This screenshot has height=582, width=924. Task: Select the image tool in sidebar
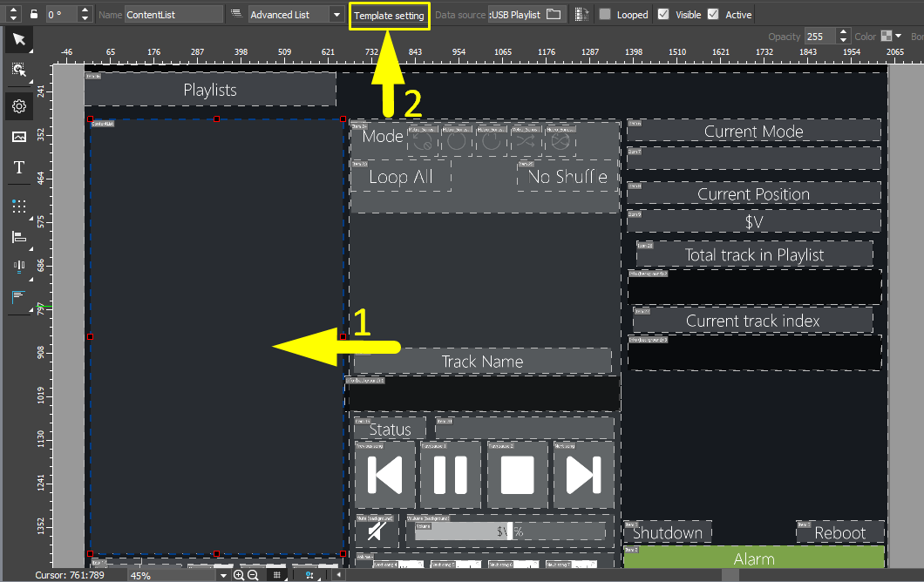click(18, 137)
